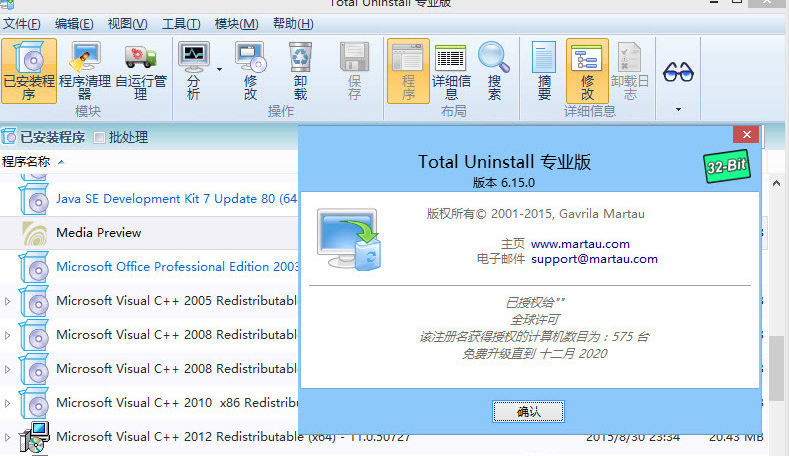Open the 自运行管理 module
The image size is (789, 456).
click(141, 71)
